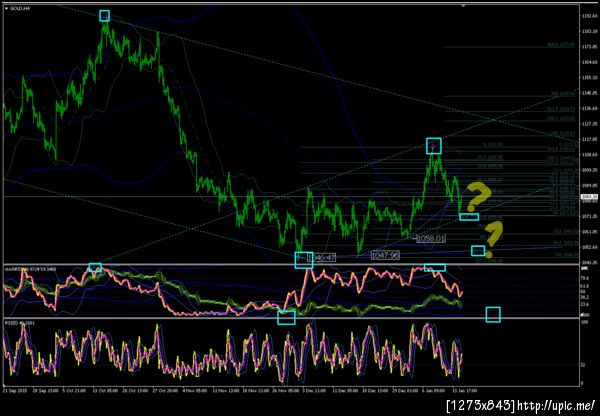Click the 1173.85 price axis value

pyautogui.click(x=589, y=47)
